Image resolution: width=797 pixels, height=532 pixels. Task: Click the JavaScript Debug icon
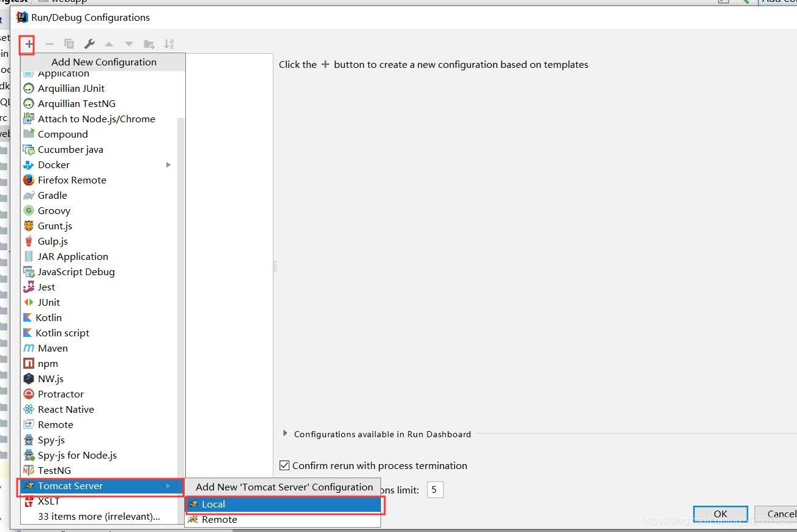pos(28,272)
